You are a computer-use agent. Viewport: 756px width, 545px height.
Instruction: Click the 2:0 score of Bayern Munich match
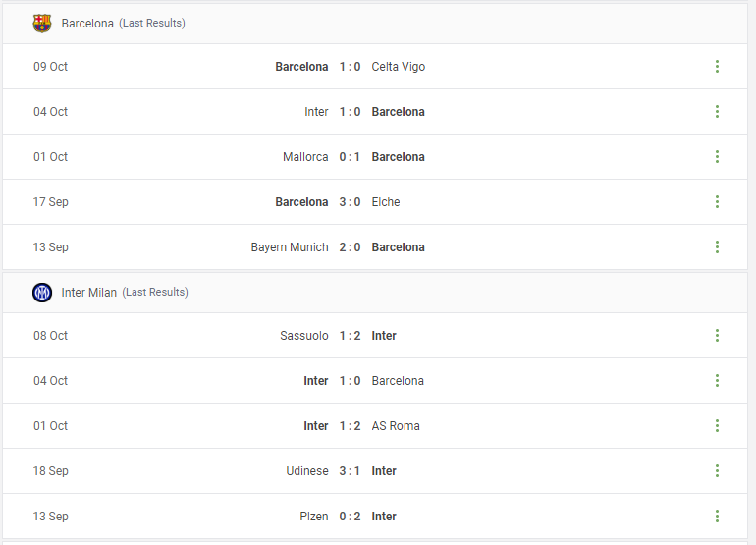350,247
